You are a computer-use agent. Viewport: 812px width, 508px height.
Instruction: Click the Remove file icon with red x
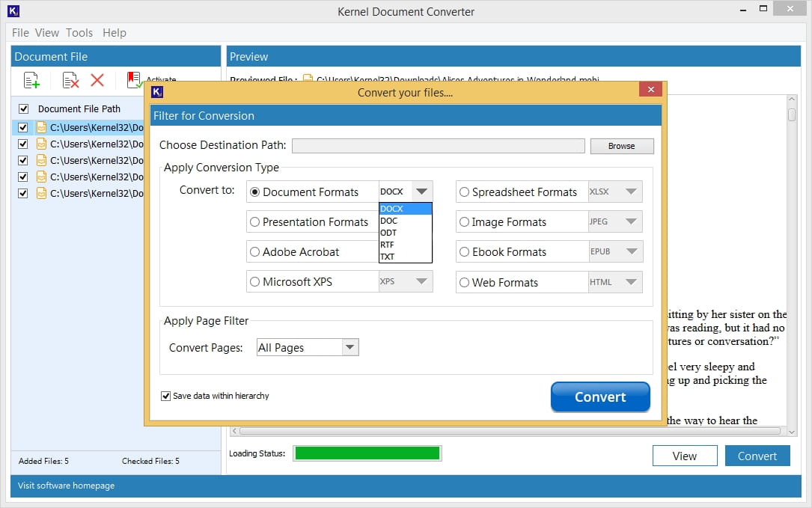coord(70,80)
